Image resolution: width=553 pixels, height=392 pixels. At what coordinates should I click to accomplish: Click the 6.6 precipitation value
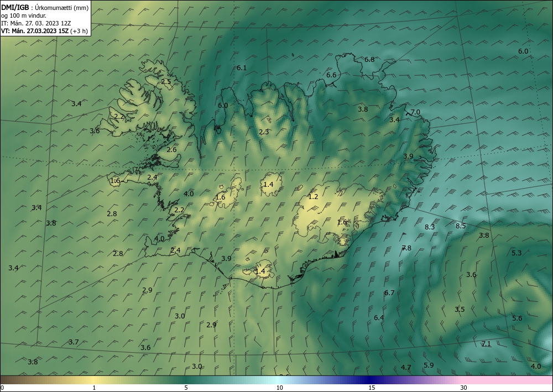[331, 75]
